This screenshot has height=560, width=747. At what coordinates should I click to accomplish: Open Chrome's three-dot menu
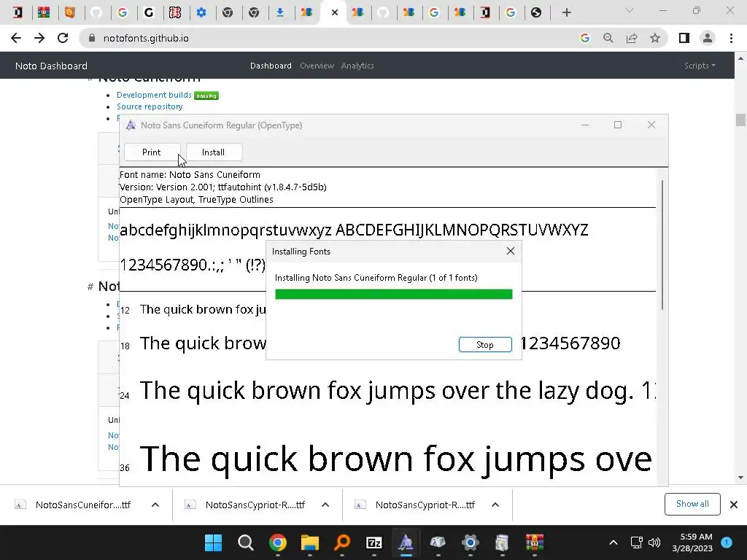pos(731,38)
